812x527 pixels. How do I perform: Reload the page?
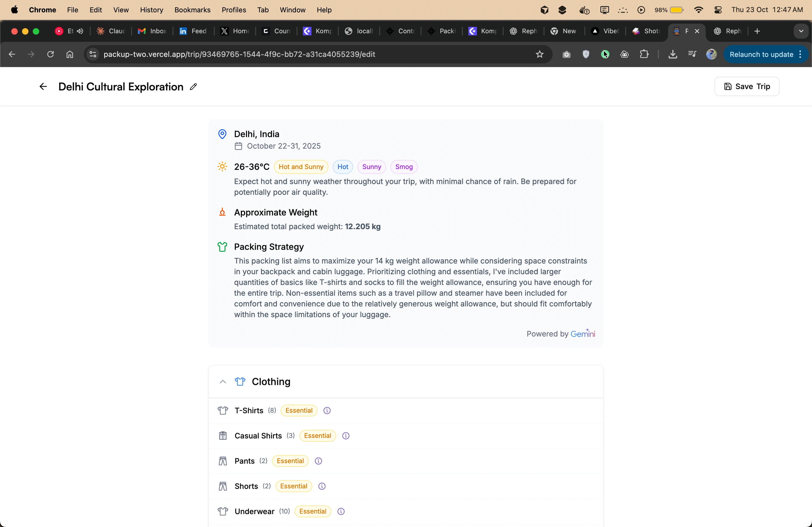[x=50, y=54]
